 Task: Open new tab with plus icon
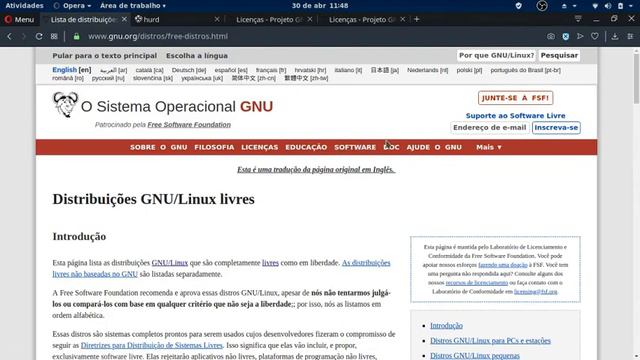tap(416, 19)
